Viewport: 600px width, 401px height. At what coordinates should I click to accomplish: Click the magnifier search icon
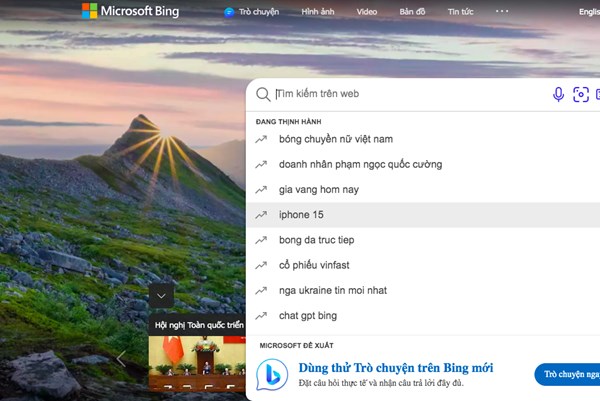click(x=263, y=94)
